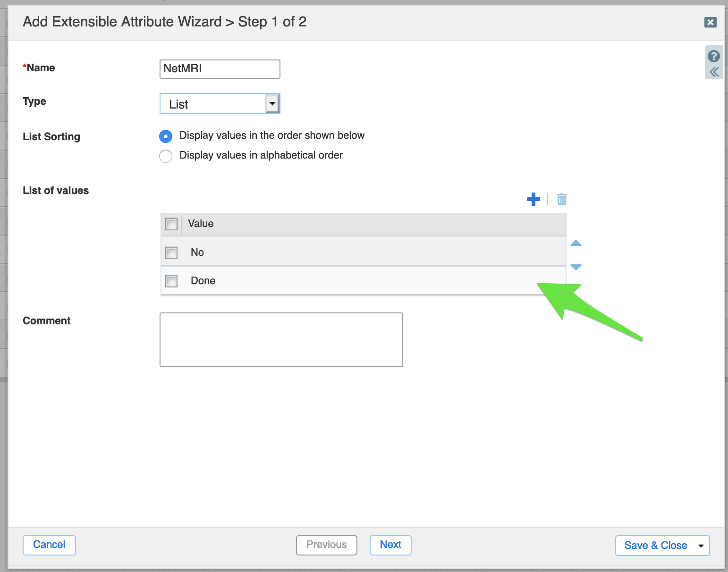Click the trash delete value icon
The width and height of the screenshot is (728, 572).
tap(561, 199)
